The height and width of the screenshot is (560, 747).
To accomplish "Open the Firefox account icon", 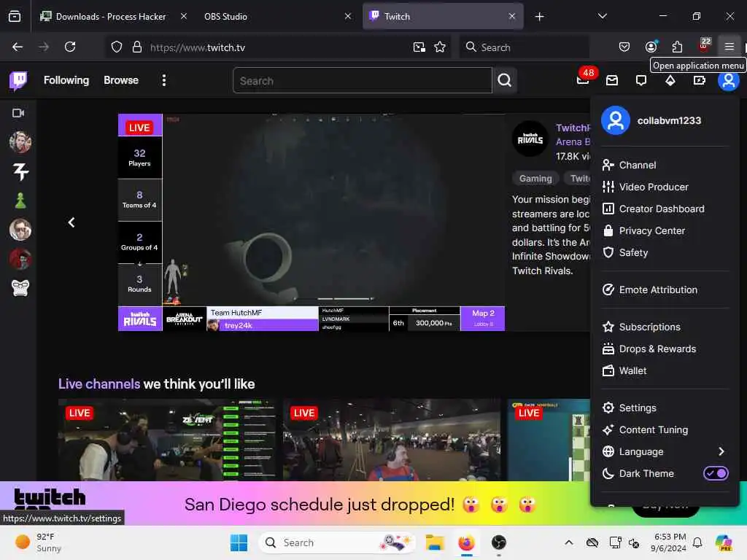I will (x=651, y=47).
